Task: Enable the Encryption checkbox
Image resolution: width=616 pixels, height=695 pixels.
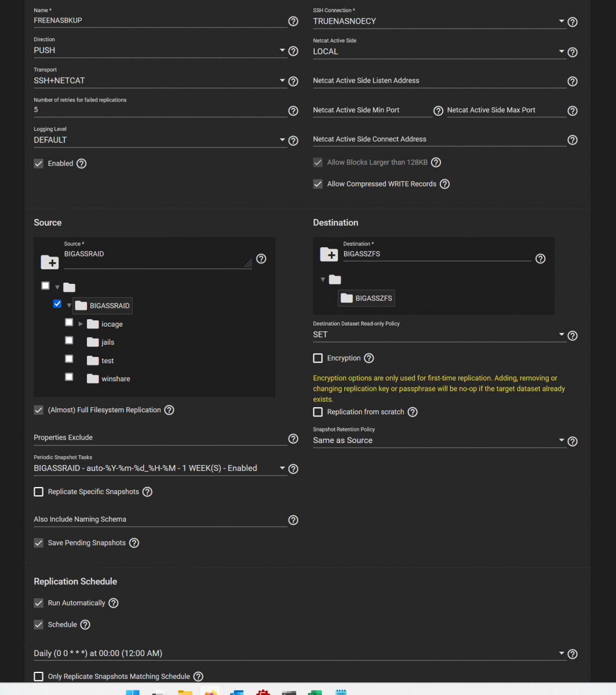Action: point(318,359)
